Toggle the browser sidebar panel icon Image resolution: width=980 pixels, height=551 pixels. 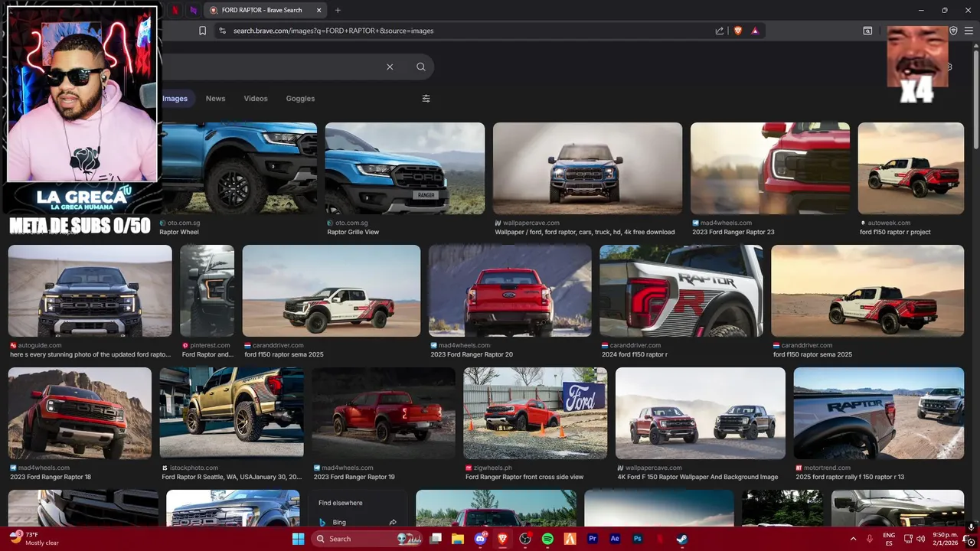[867, 31]
